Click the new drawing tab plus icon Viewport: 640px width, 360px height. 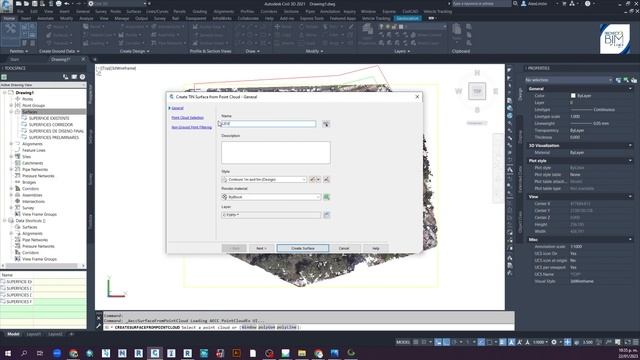coord(95,60)
